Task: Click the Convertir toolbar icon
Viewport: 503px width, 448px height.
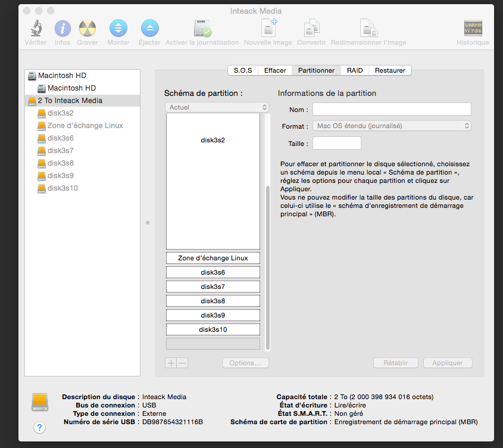Action: click(311, 28)
